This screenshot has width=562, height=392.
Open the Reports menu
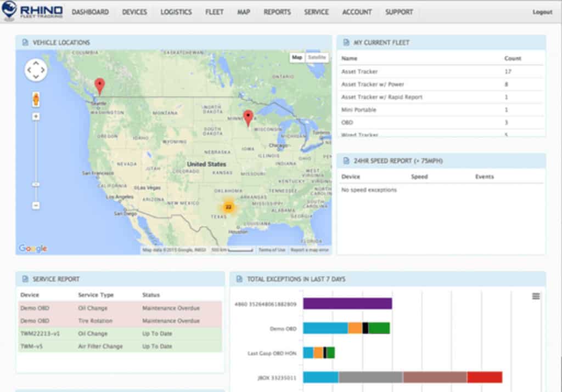[x=277, y=12]
